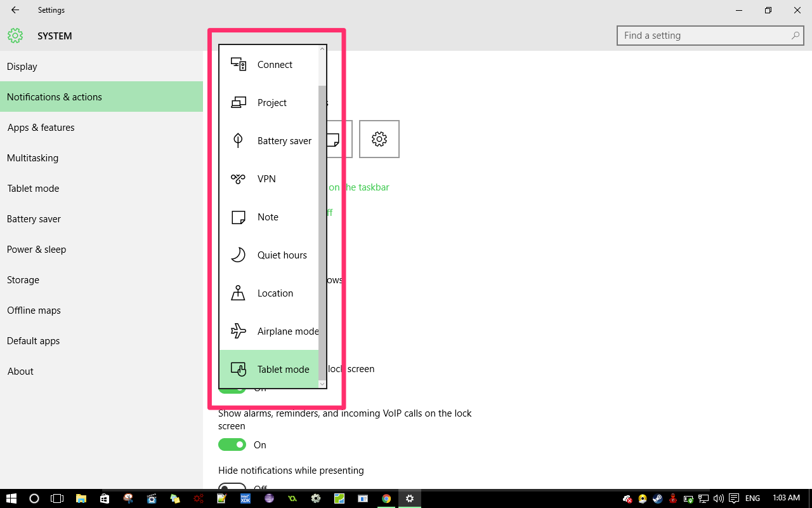The image size is (812, 508).
Task: Select the Connect quick action
Action: click(274, 64)
